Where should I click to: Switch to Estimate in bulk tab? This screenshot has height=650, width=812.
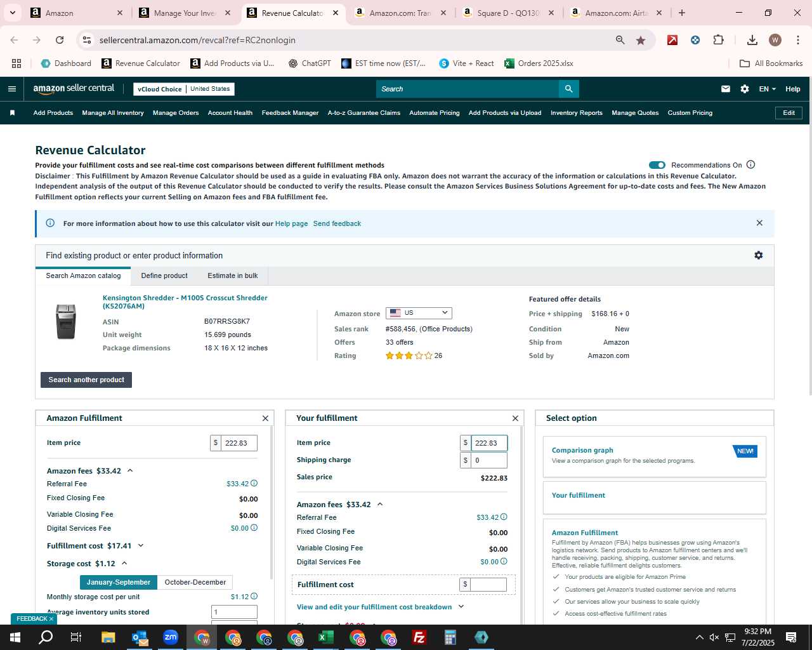pos(233,275)
